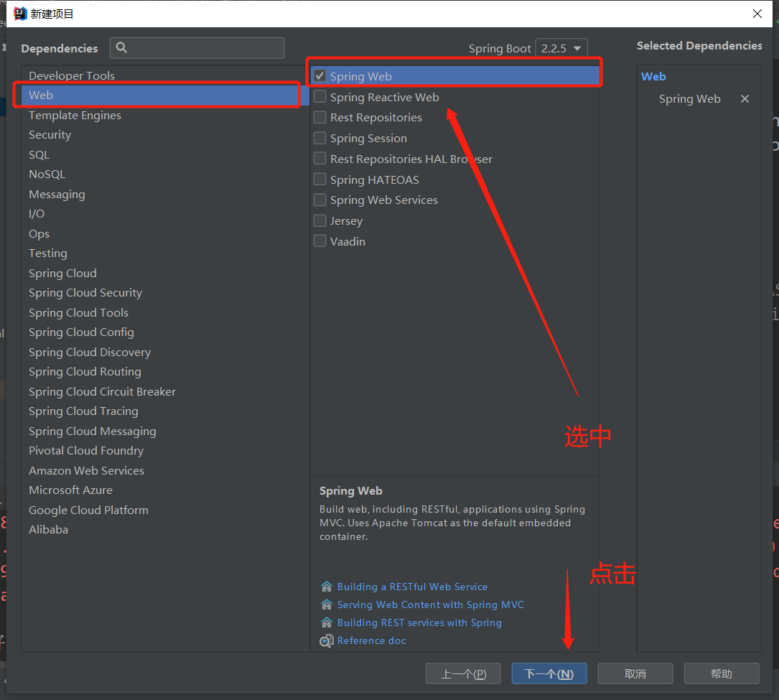Screen dimensions: 779x700
Task: Select the Web category
Action: (165, 95)
